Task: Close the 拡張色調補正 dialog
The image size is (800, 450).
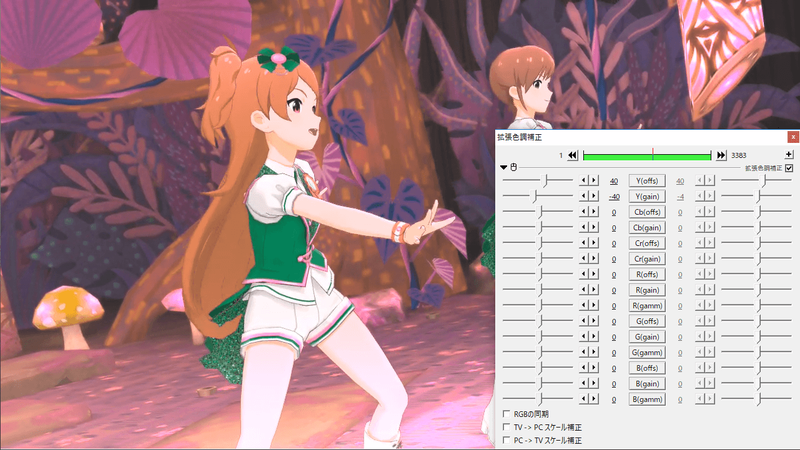Action: click(x=793, y=137)
